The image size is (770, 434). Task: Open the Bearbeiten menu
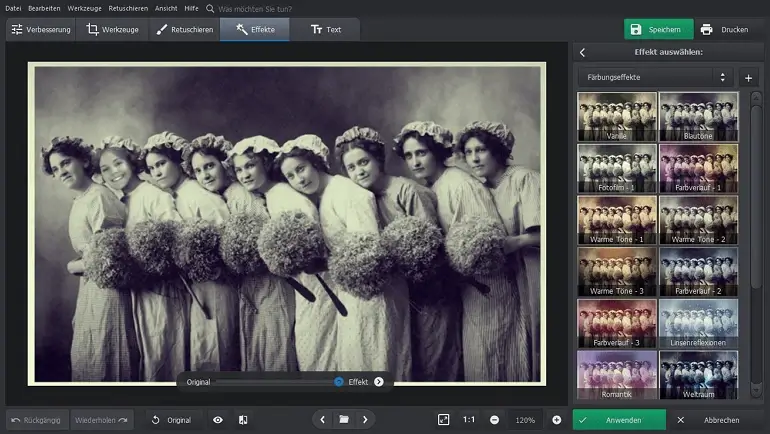pos(44,8)
